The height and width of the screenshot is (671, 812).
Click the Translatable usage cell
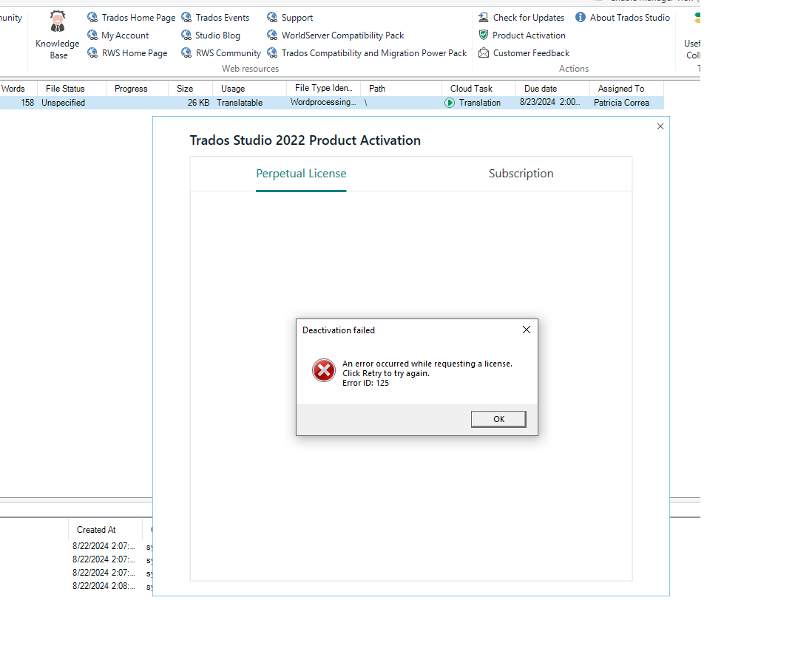coord(240,103)
